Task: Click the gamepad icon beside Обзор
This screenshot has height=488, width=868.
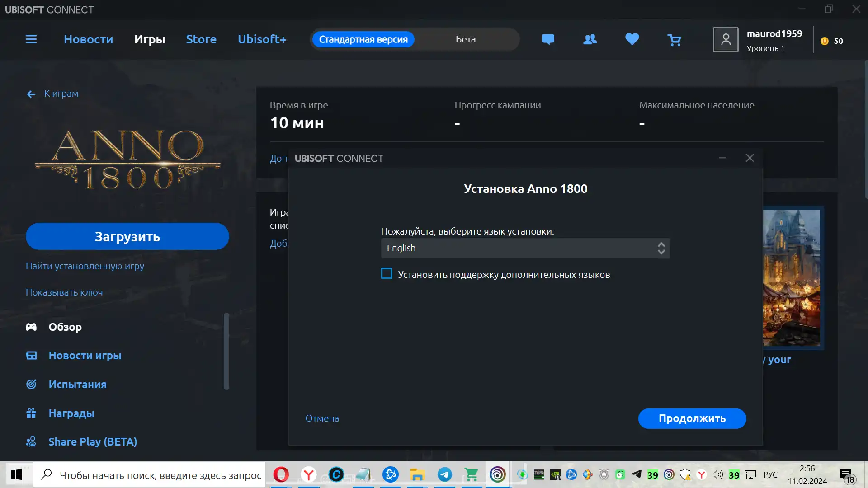Action: click(31, 327)
